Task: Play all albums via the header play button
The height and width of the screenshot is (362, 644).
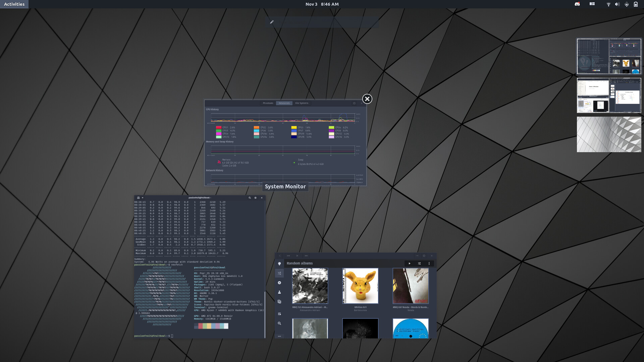Action: [x=410, y=263]
